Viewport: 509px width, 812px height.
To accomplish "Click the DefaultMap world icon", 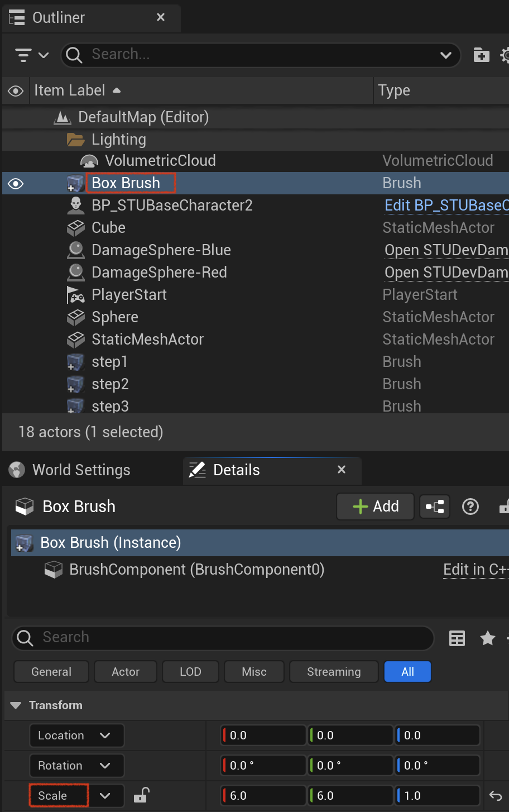I will (x=63, y=118).
